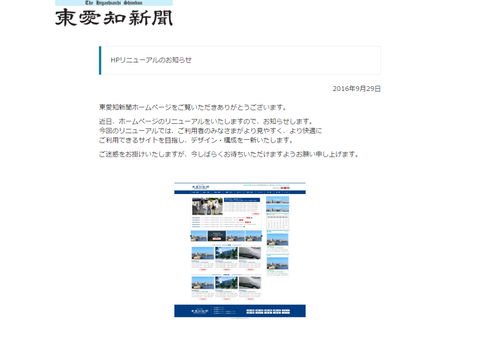Click the line 東愛知新聞ホームページをご覧いただき

pyautogui.click(x=193, y=107)
